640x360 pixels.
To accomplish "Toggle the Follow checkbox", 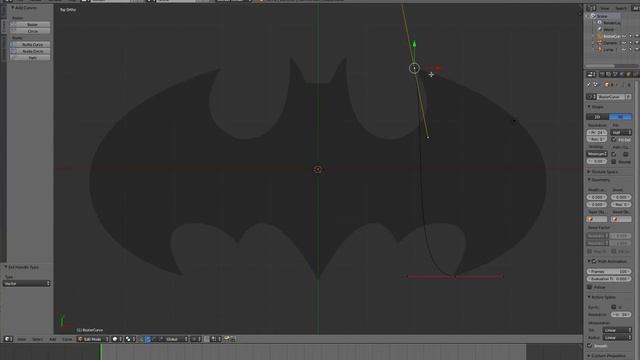I will tap(589, 287).
